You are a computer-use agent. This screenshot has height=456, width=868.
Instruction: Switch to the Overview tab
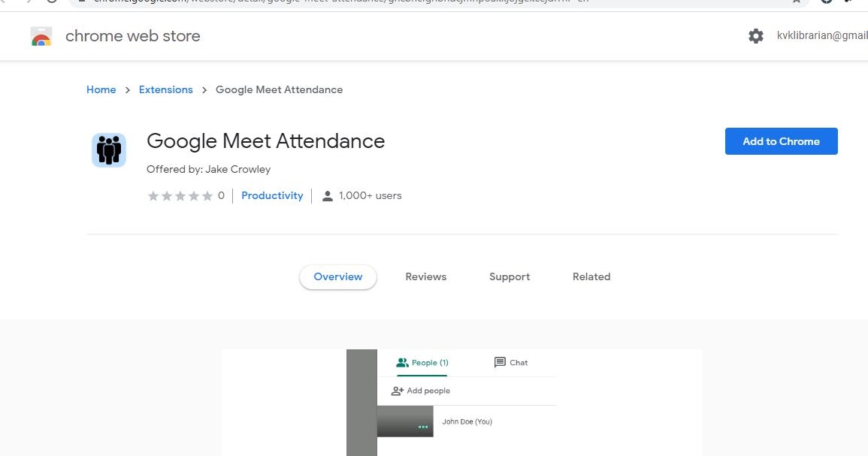338,276
